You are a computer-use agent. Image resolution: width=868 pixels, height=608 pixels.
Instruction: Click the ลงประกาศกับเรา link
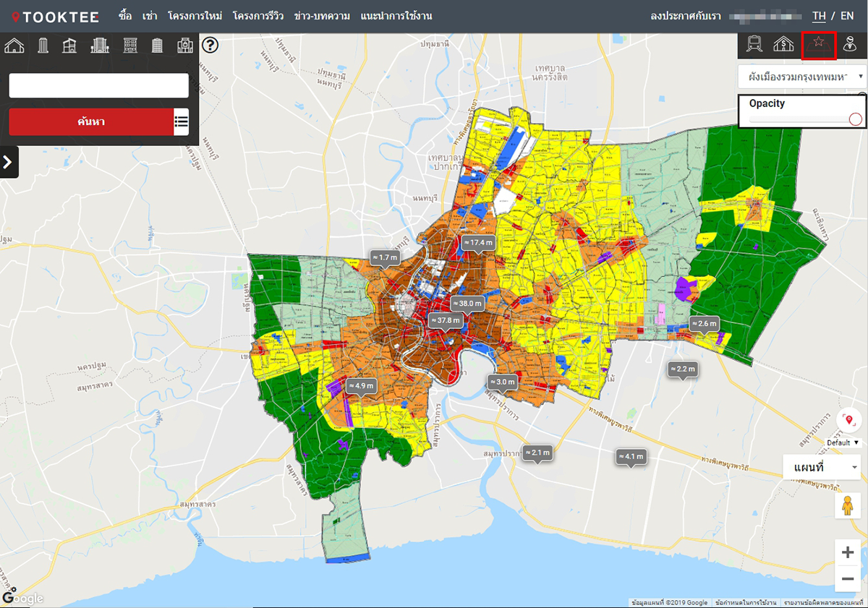click(685, 16)
